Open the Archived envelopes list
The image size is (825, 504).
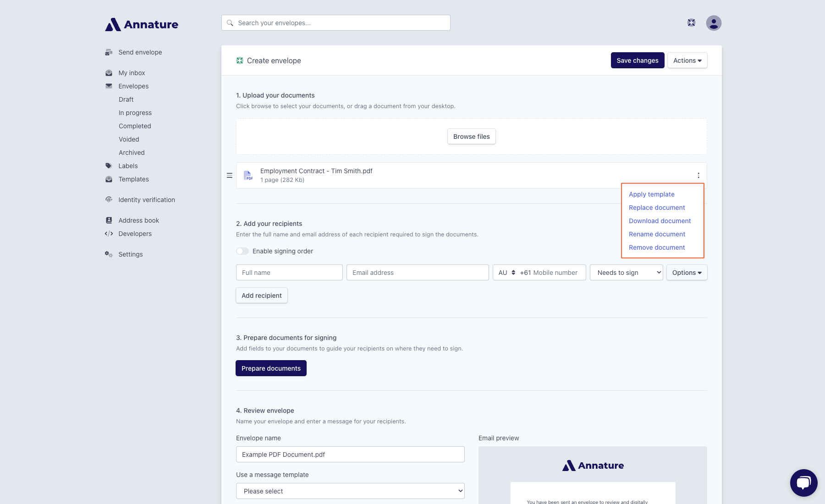[x=132, y=153]
